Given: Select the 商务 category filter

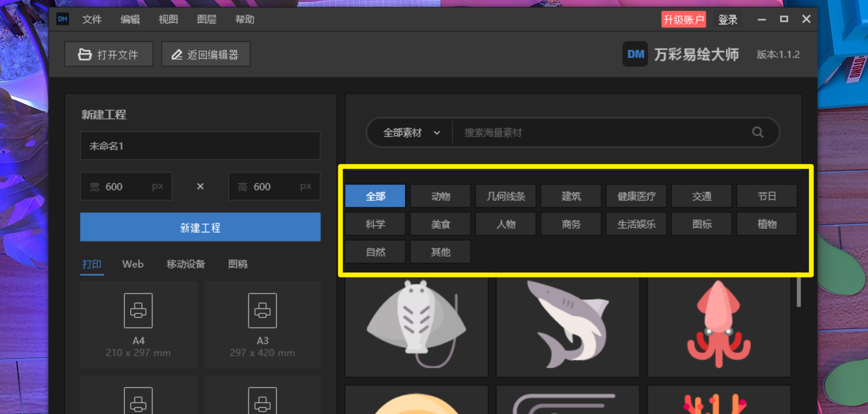Looking at the screenshot, I should (x=571, y=224).
